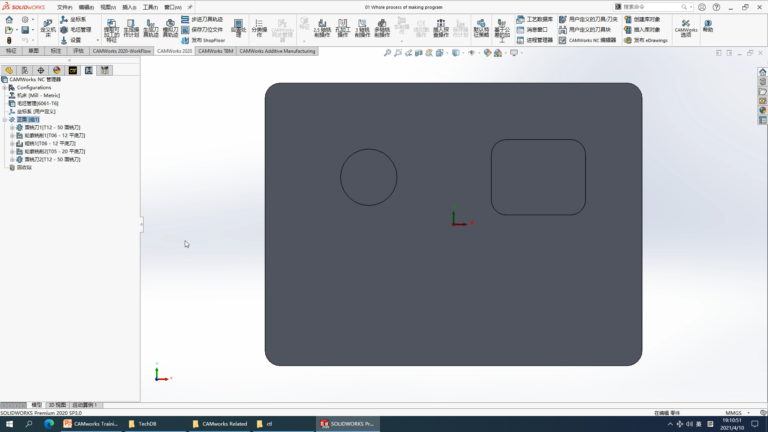Click 发布 eDrawings icon
The height and width of the screenshot is (432, 768).
coord(646,40)
